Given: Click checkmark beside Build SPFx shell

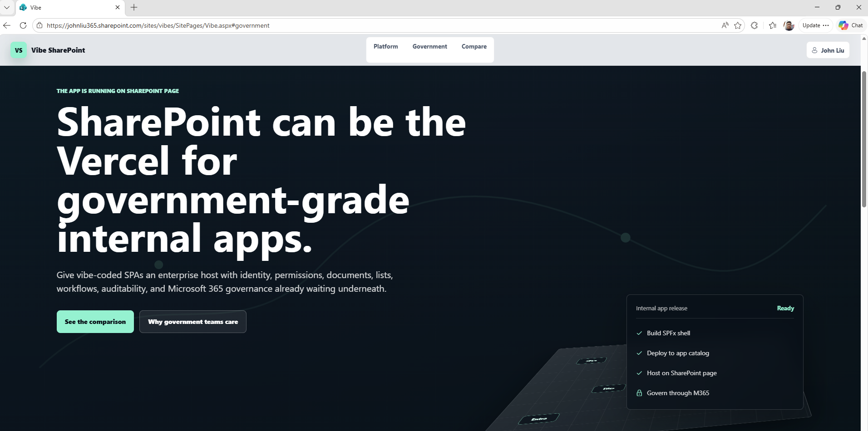Looking at the screenshot, I should point(639,333).
